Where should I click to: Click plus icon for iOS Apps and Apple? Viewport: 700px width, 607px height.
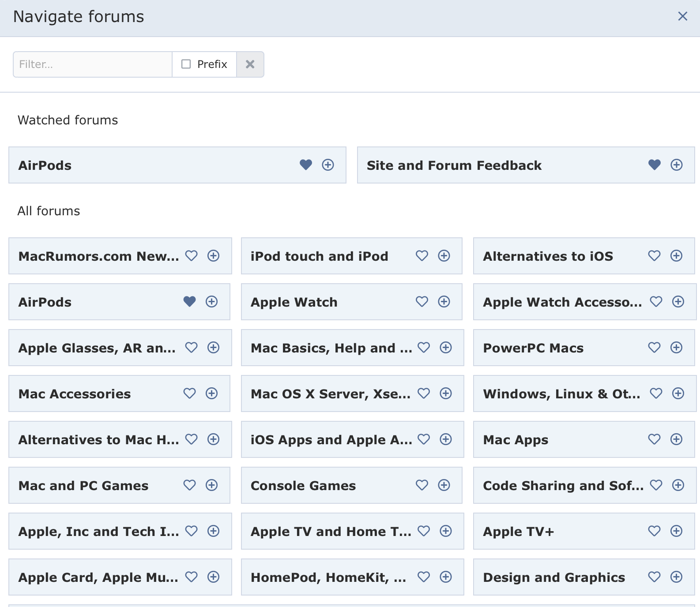[446, 439]
